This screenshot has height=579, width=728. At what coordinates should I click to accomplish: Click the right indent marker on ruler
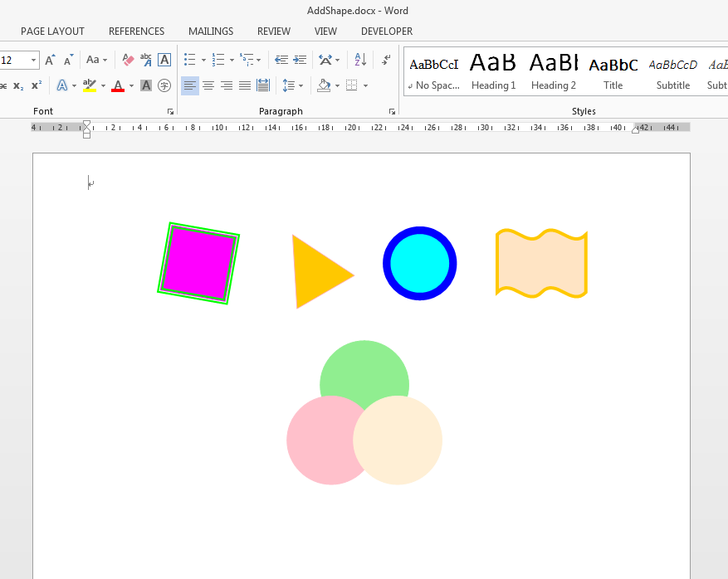635,130
